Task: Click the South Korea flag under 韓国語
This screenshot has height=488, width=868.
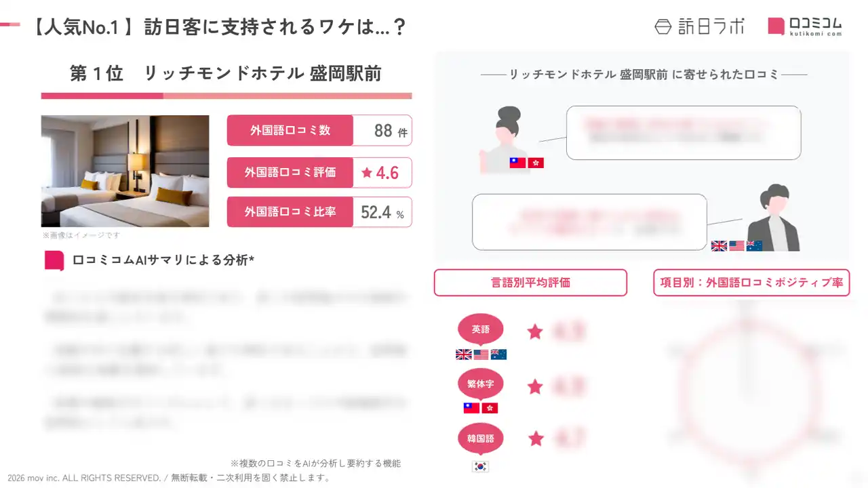Action: coord(480,466)
